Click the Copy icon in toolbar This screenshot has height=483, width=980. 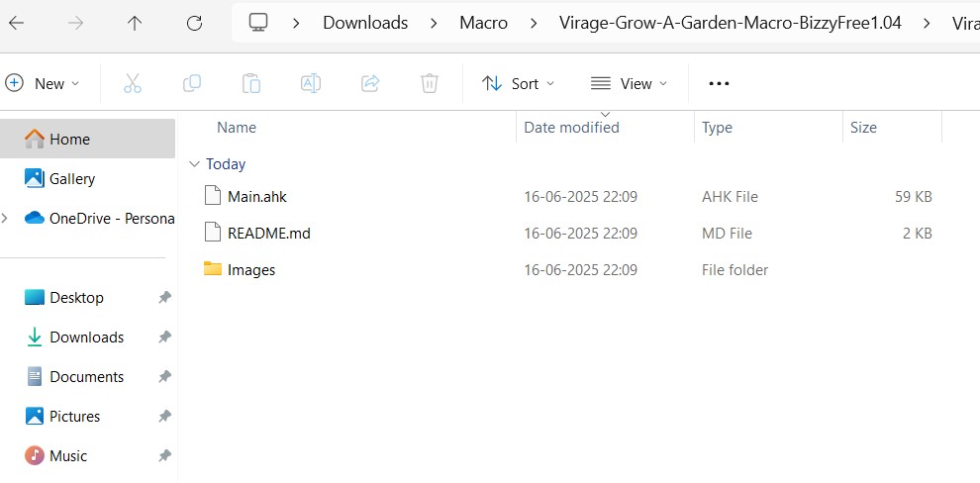[191, 83]
